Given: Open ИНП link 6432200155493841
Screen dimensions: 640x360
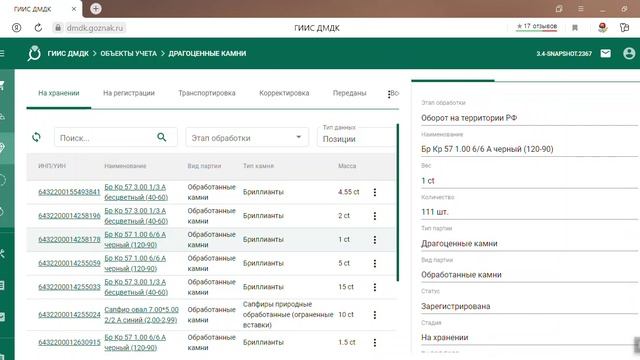Looking at the screenshot, I should (69, 192).
